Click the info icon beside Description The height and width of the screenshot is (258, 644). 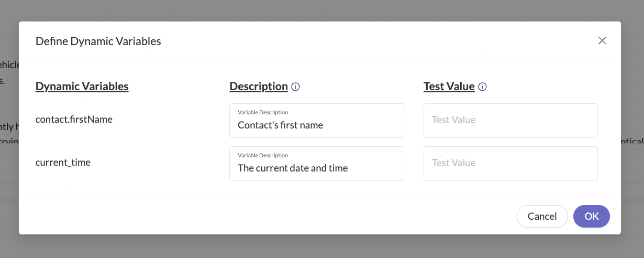(295, 87)
